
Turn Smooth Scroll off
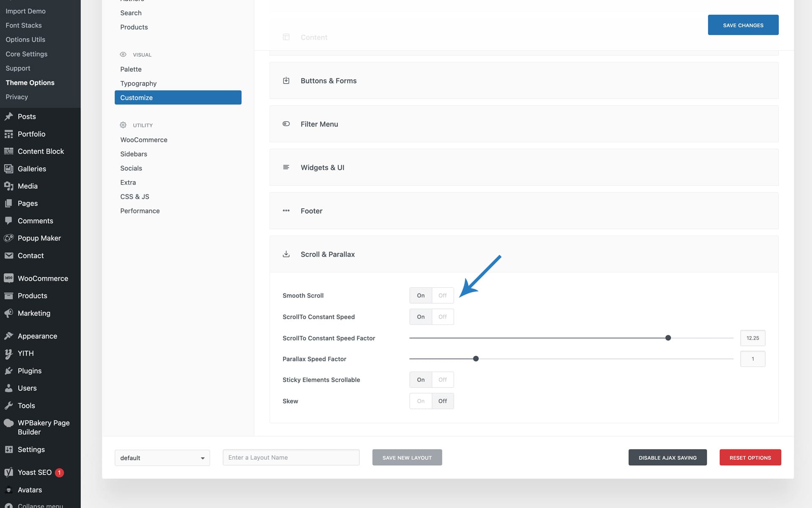click(442, 295)
